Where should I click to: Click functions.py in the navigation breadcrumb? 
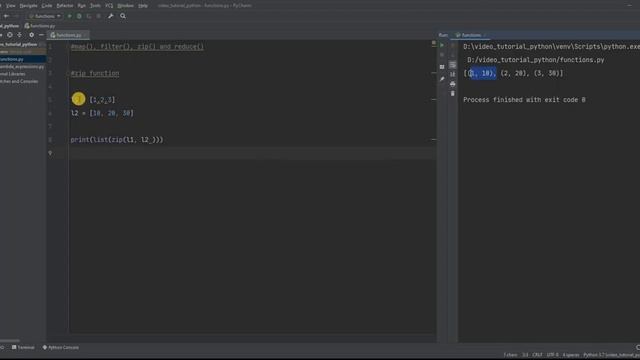tap(40, 26)
